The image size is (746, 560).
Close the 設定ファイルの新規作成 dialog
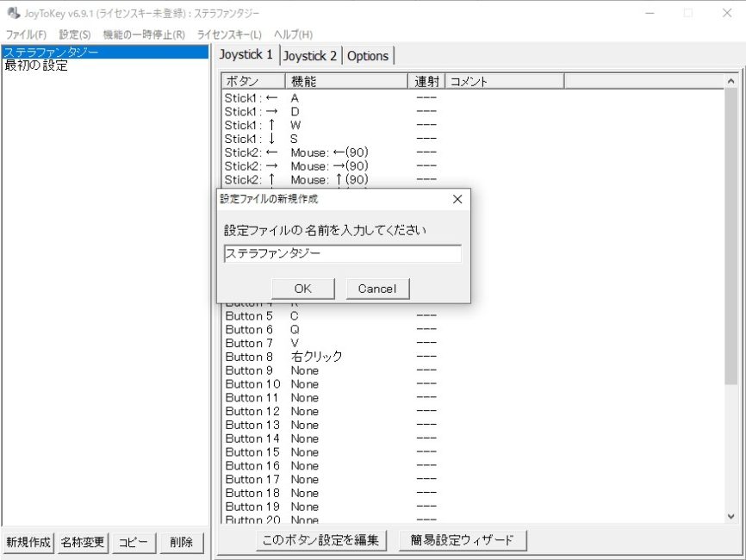457,199
